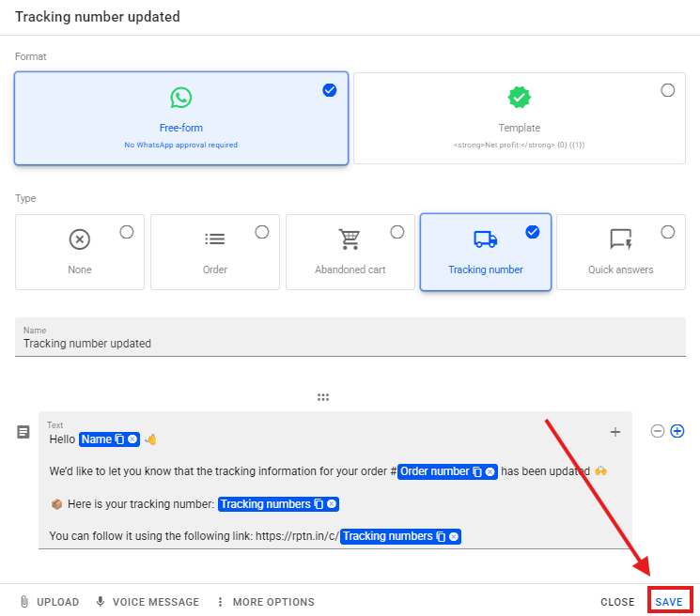Expand the More Options menu

(265, 602)
